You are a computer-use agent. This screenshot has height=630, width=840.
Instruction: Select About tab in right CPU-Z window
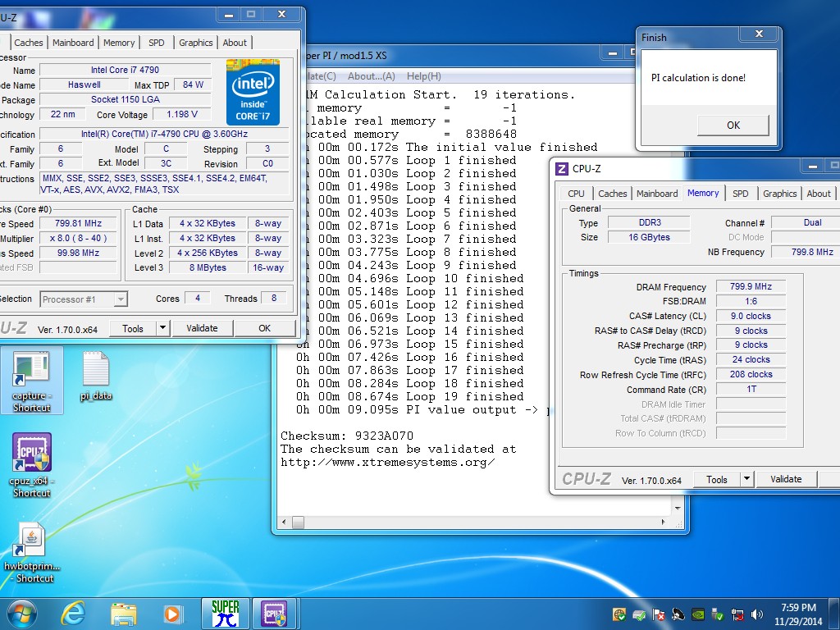click(819, 194)
